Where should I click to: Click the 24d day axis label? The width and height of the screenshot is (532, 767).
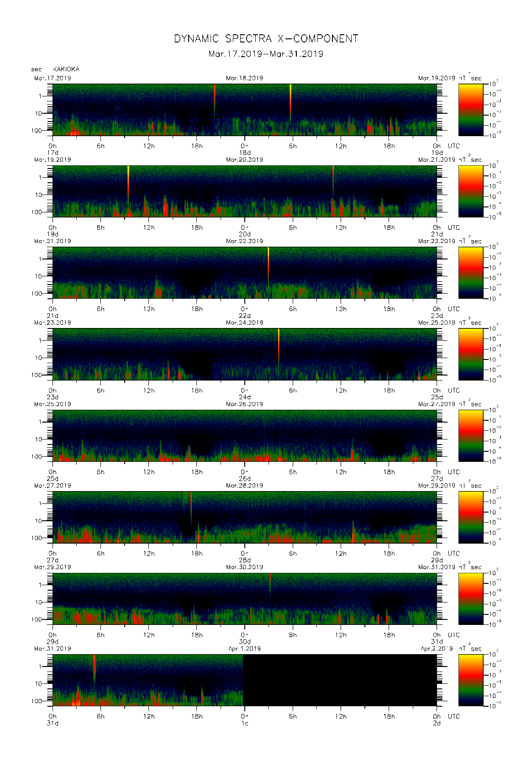click(x=245, y=397)
